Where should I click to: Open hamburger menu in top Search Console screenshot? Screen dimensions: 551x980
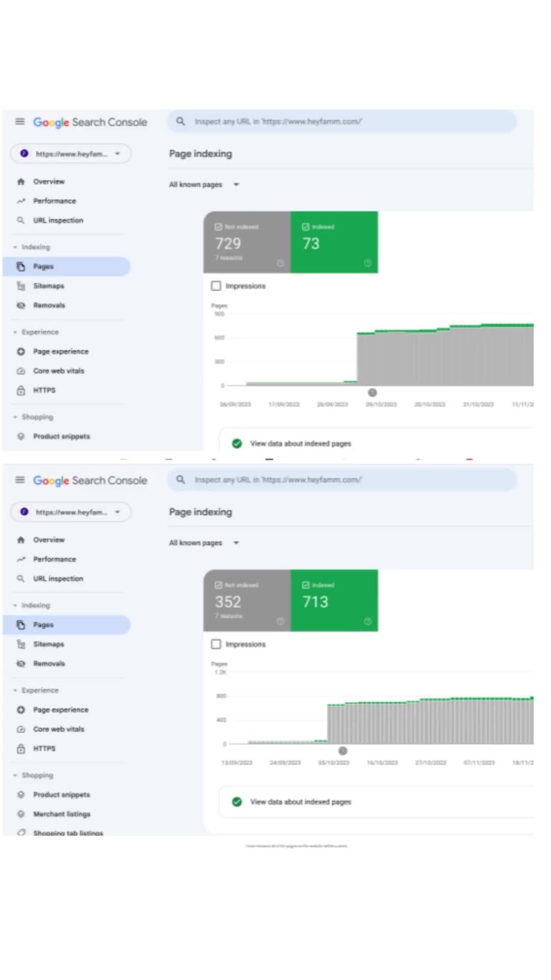tap(20, 122)
